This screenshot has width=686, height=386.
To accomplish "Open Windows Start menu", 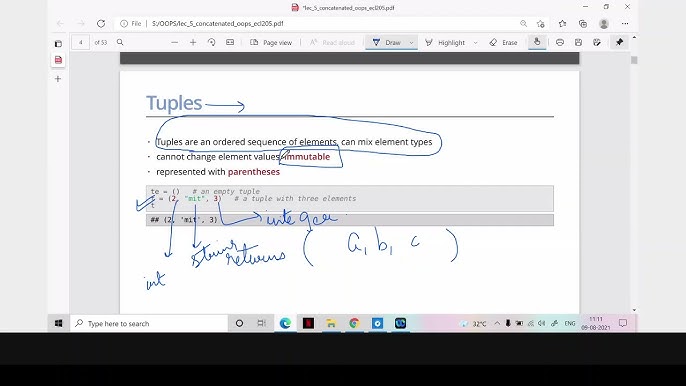I will (x=58, y=323).
